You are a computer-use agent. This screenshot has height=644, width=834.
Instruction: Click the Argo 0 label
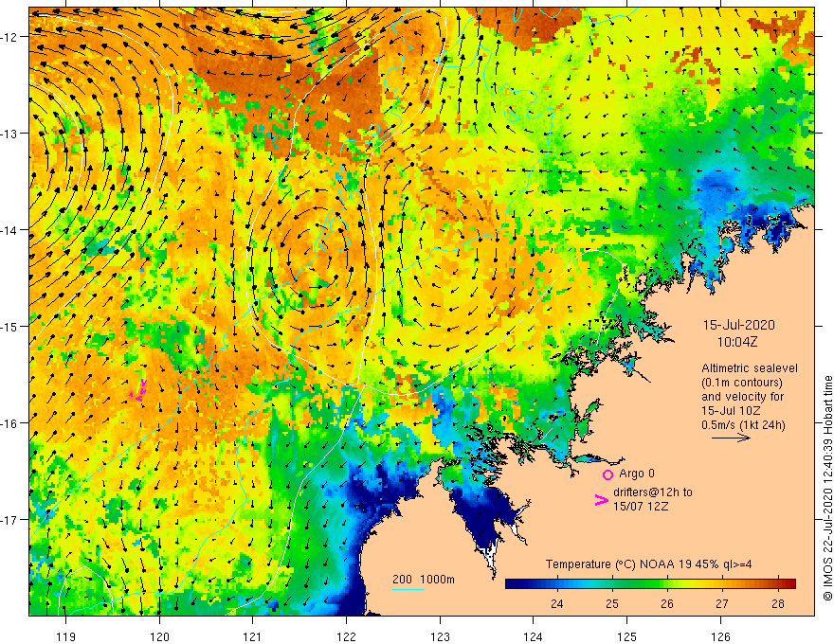point(637,474)
